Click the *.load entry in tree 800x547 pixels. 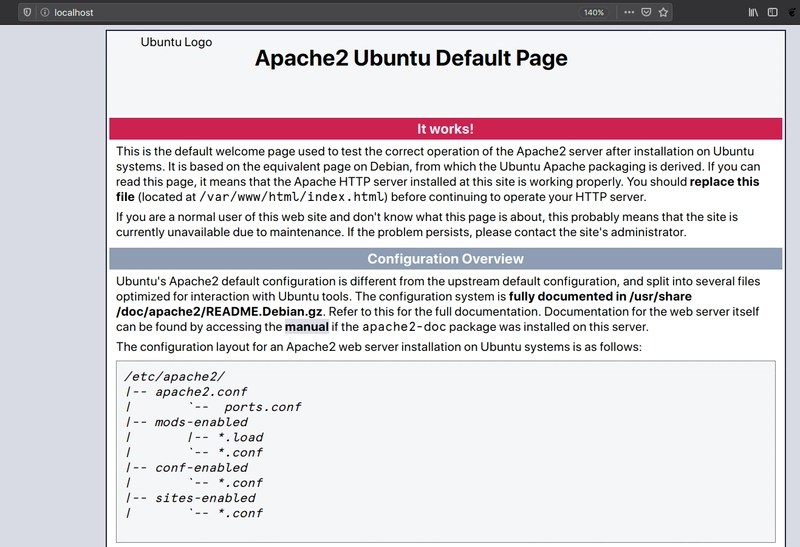(240, 437)
